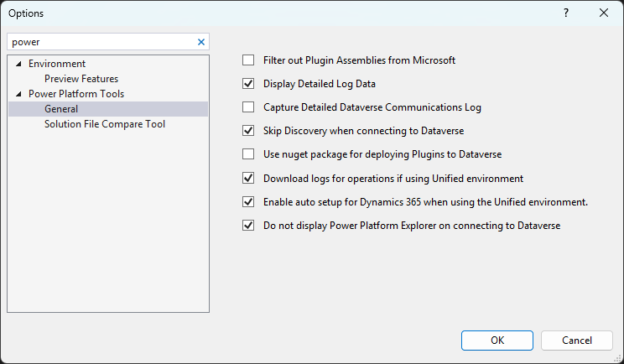Select the Power Platform Tools category
This screenshot has width=624, height=364.
[x=76, y=94]
